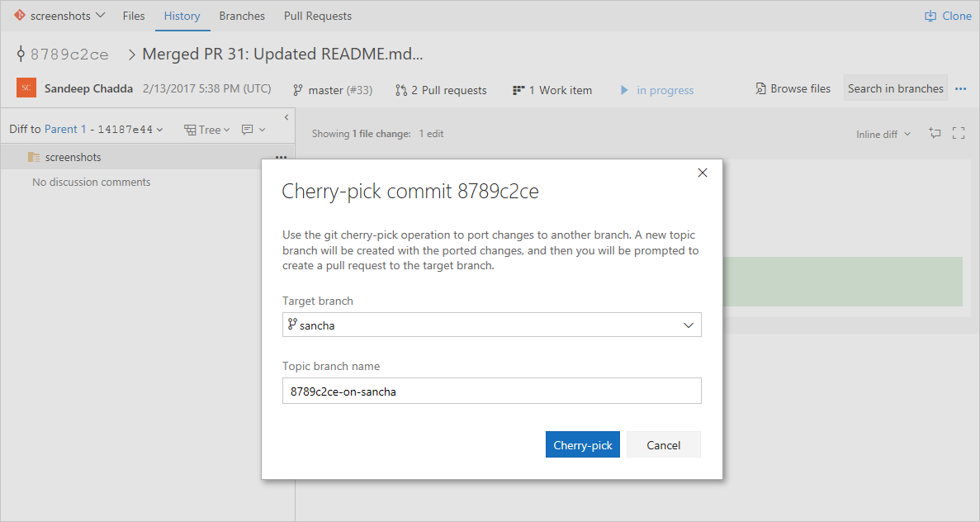Click 'No discussion comments' text
The height and width of the screenshot is (522, 980).
pos(92,182)
